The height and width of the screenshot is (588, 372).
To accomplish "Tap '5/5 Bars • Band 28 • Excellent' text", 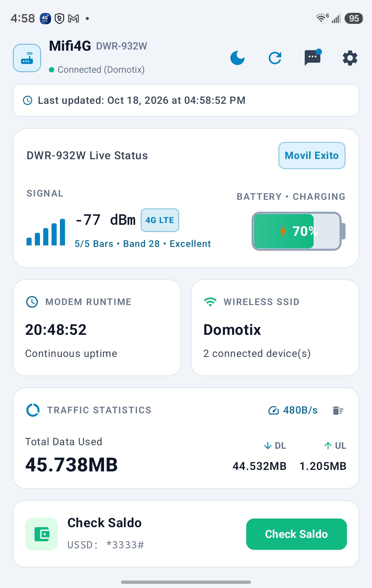I will point(143,244).
